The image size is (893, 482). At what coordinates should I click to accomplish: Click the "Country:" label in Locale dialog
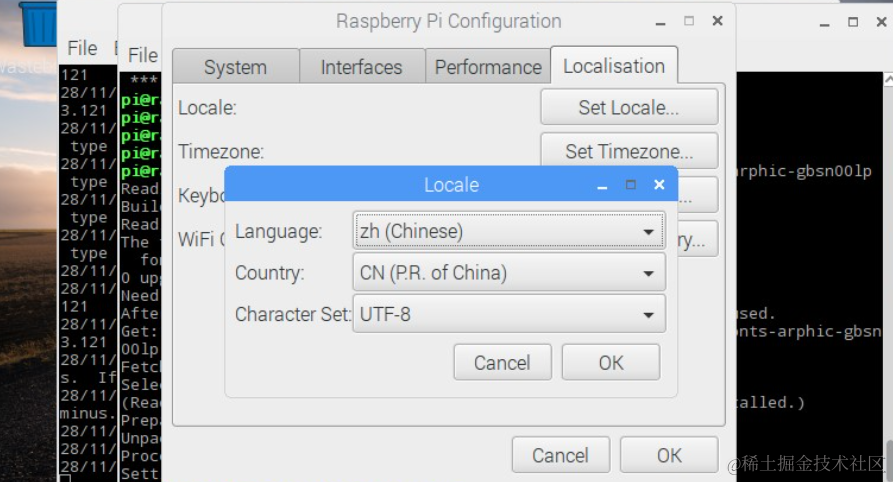click(269, 273)
